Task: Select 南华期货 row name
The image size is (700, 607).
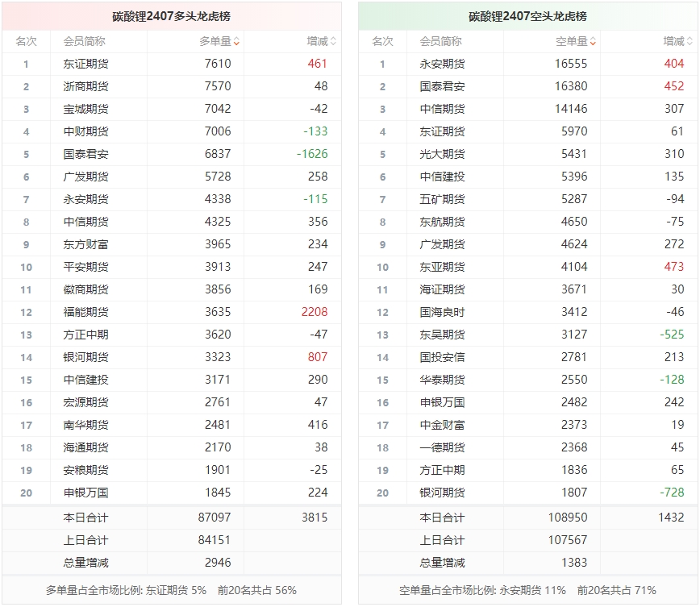Action: click(x=85, y=425)
